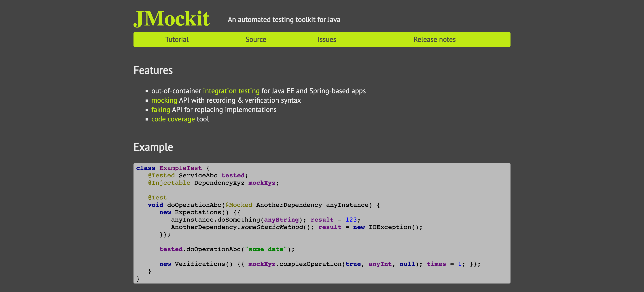Follow the faking link
The height and width of the screenshot is (292, 644).
tap(161, 110)
